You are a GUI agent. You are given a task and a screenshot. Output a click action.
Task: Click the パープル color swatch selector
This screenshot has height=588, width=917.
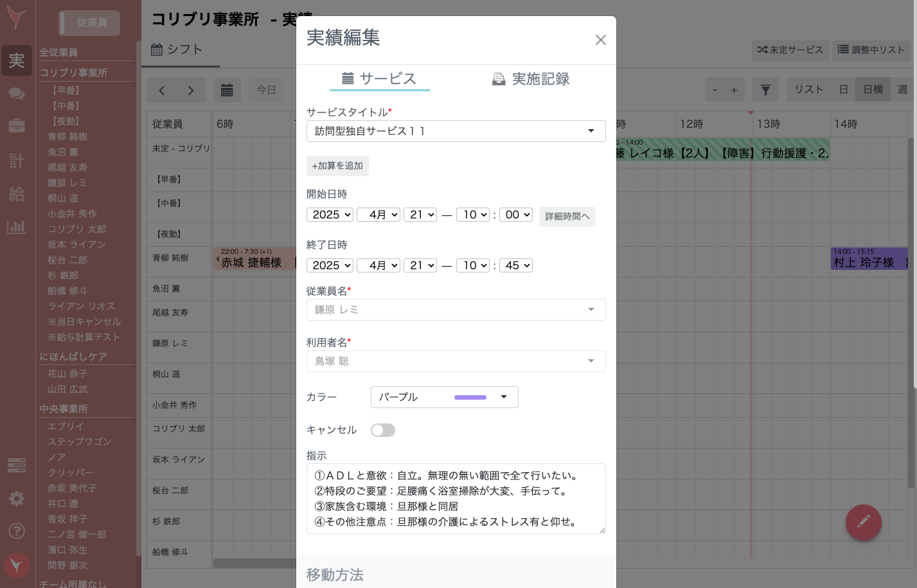coord(444,397)
